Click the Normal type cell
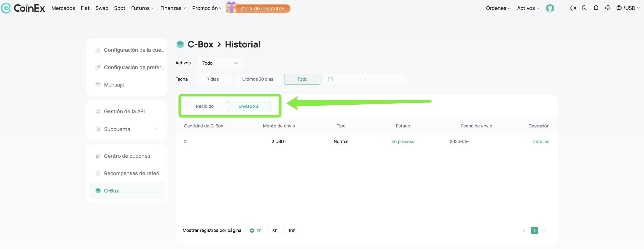The width and height of the screenshot is (644, 249). pyautogui.click(x=341, y=142)
